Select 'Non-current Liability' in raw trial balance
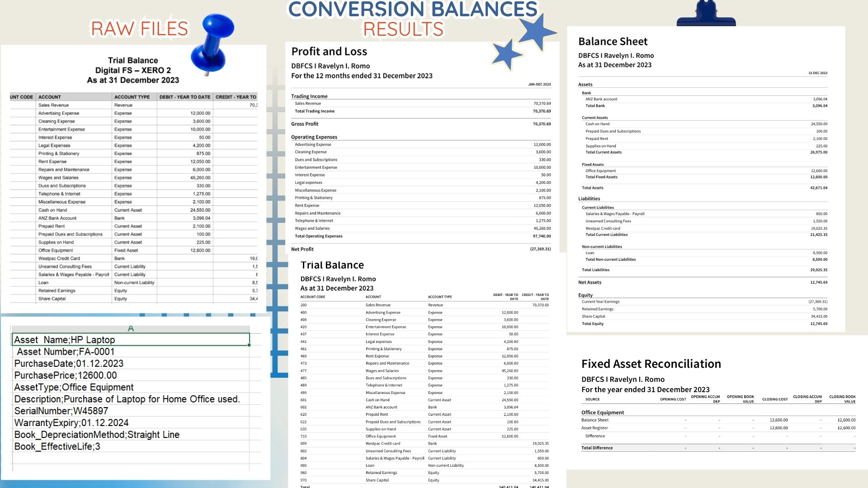The height and width of the screenshot is (488, 868). click(134, 283)
